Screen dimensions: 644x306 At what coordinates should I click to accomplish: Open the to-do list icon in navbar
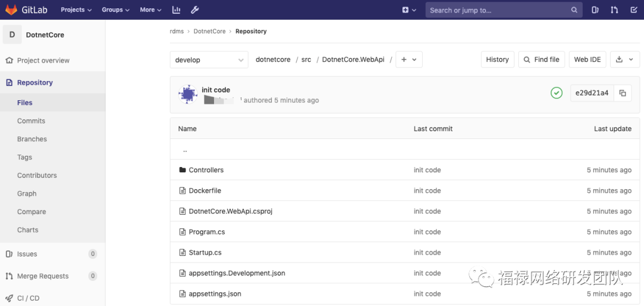point(634,10)
